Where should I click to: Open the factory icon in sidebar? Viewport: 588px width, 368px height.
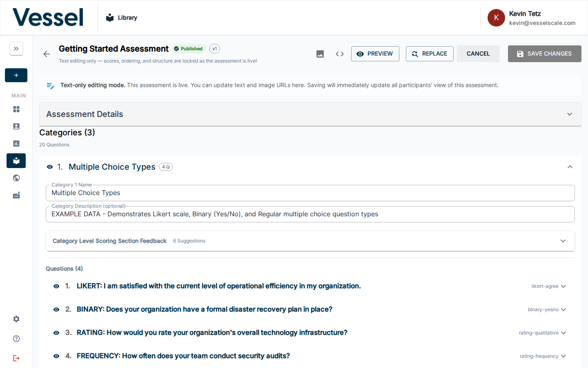(16, 195)
